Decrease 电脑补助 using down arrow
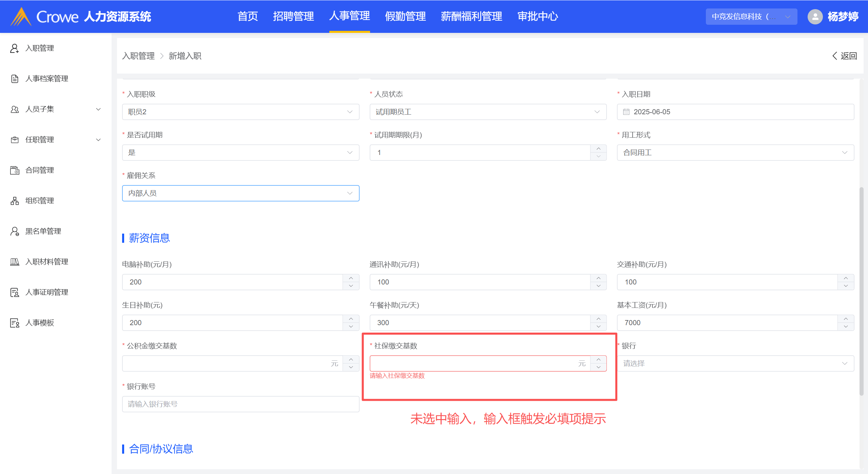Image resolution: width=868 pixels, height=474 pixels. pyautogui.click(x=351, y=286)
